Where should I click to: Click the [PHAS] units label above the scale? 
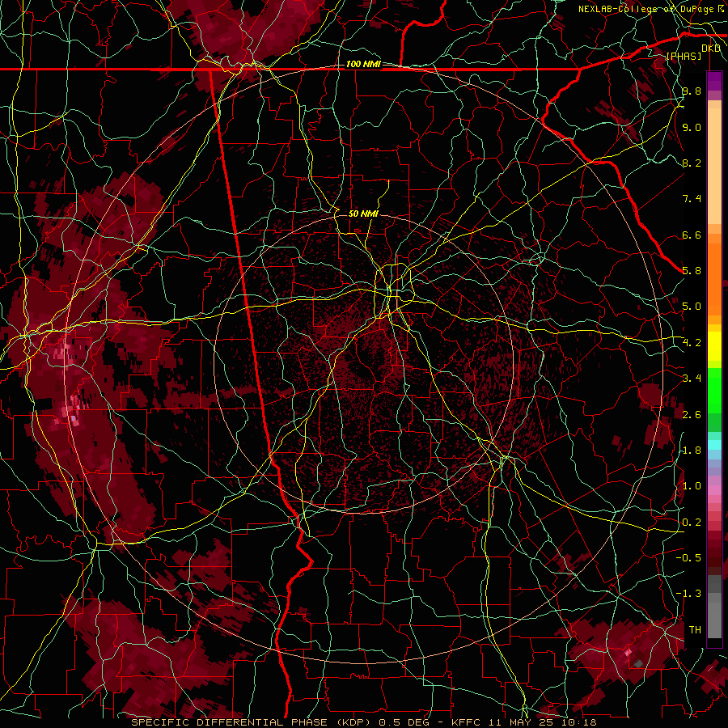tap(684, 57)
